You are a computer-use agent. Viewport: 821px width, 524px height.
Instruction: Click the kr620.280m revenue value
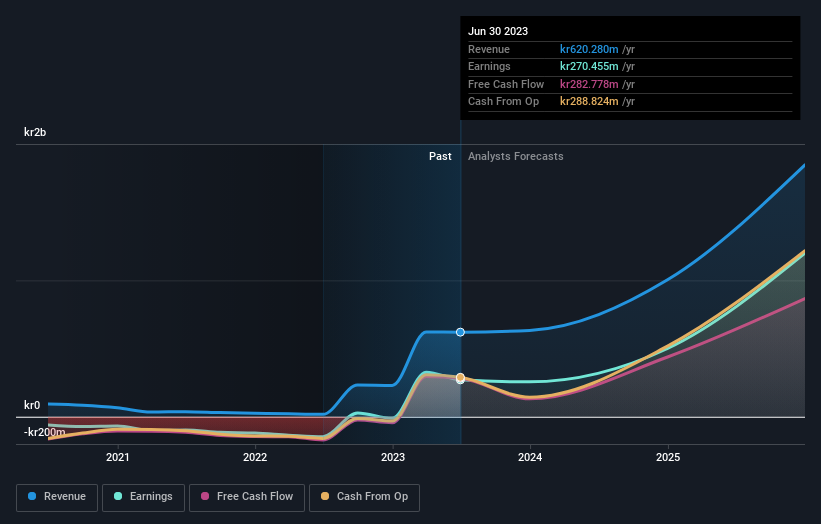click(589, 49)
